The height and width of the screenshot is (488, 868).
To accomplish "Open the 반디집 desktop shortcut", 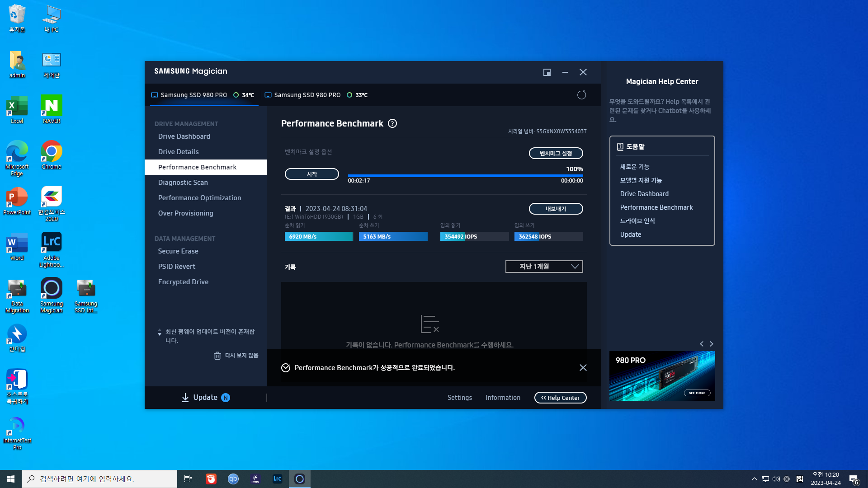I will click(17, 338).
